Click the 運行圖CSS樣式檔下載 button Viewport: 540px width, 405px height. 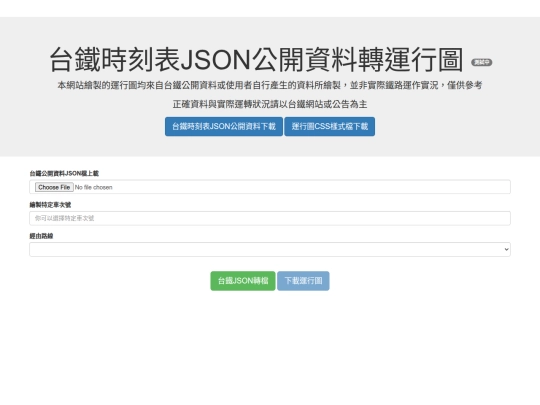pos(330,126)
